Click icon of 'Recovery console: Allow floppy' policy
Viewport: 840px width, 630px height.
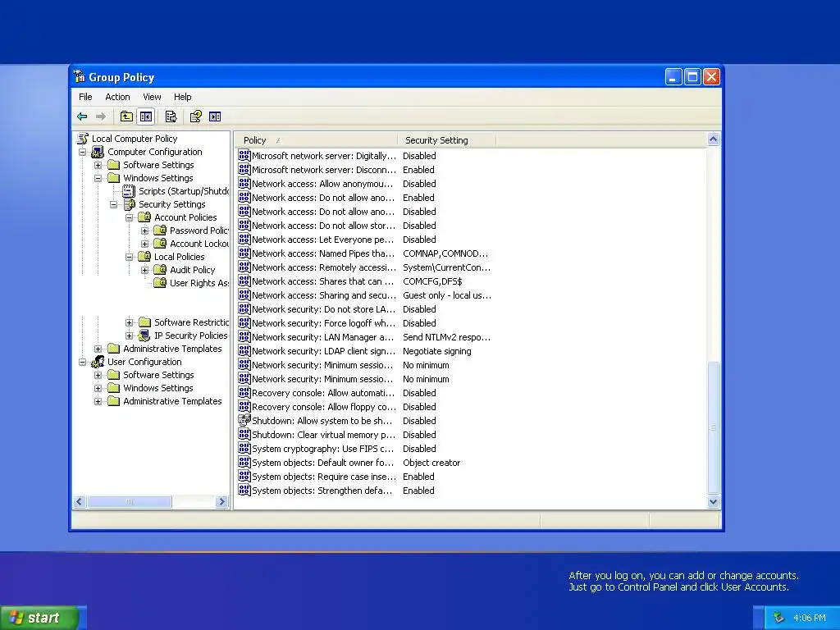[244, 406]
